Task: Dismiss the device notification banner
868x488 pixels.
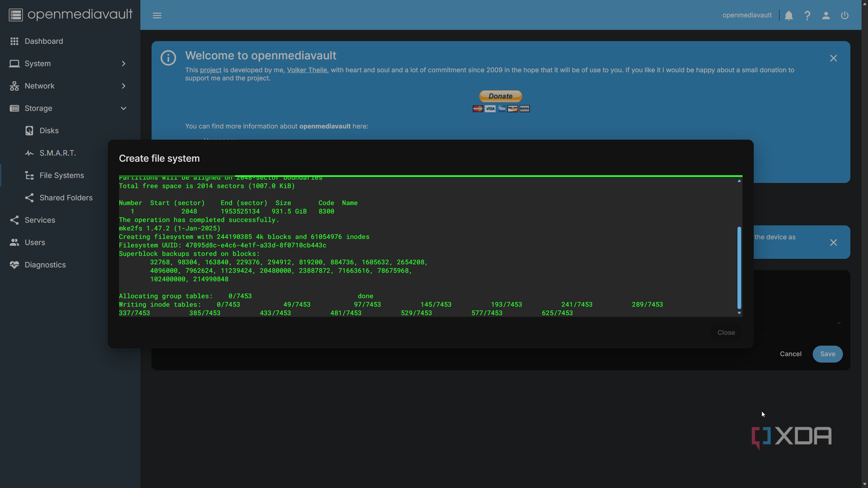Action: pos(833,243)
